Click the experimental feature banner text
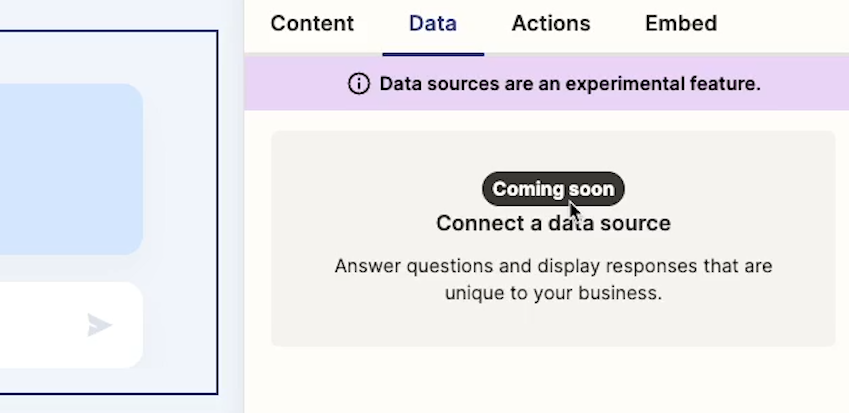849x413 pixels. pyautogui.click(x=570, y=84)
